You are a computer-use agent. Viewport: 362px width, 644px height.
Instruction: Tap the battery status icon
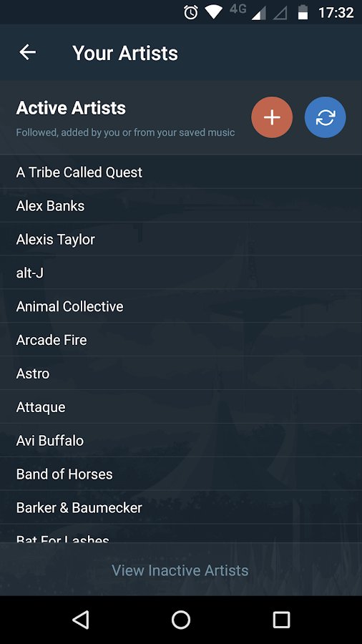[303, 12]
